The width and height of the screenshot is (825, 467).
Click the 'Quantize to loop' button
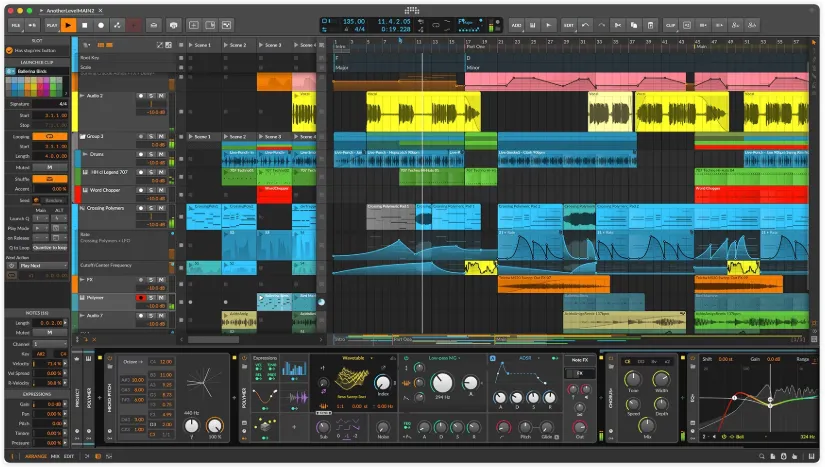click(50, 247)
